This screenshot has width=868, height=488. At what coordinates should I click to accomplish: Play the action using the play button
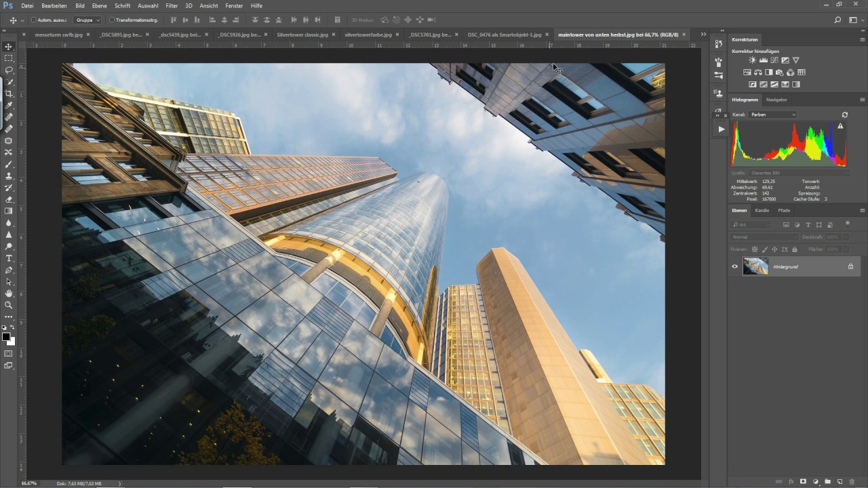coord(721,129)
